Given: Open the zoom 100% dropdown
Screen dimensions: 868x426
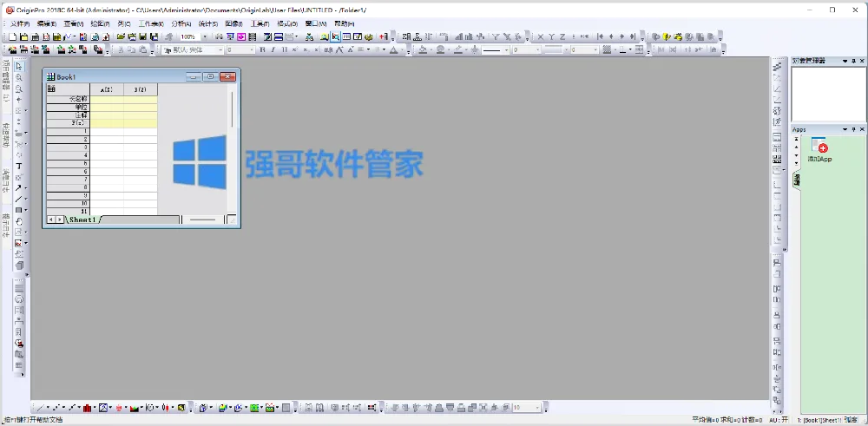Looking at the screenshot, I should point(204,36).
